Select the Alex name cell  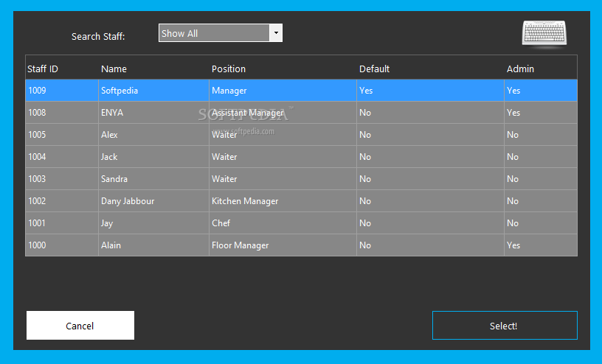coord(153,135)
